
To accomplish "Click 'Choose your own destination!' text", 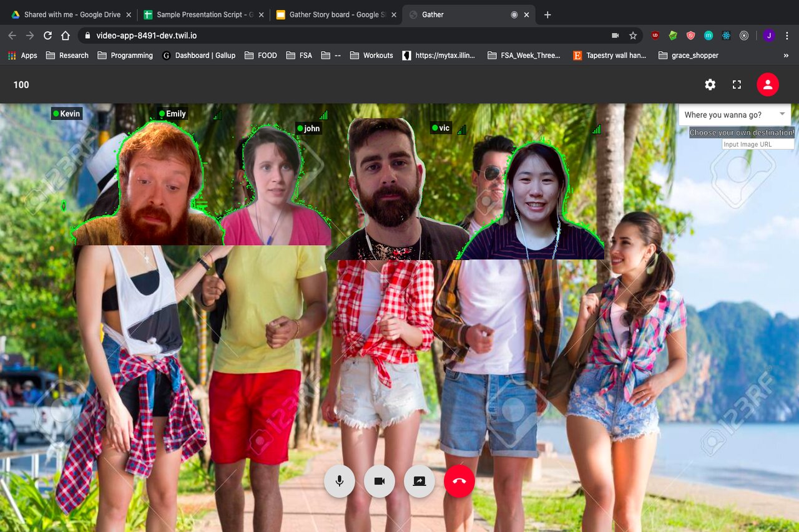I will pos(742,133).
